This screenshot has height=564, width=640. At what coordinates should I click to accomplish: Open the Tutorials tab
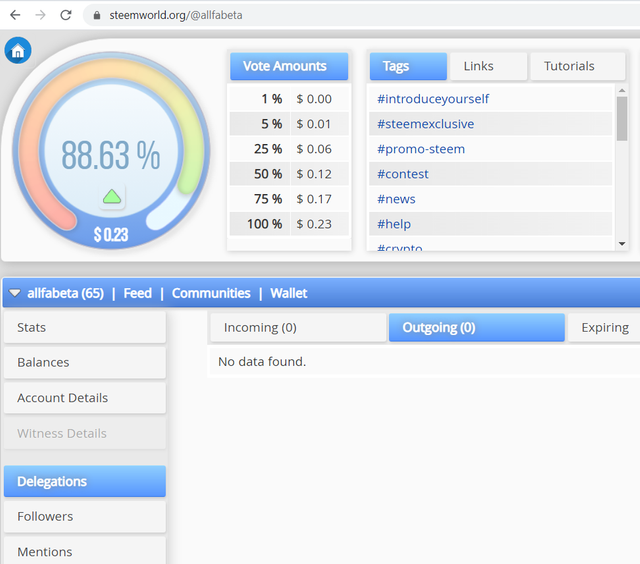(578, 66)
